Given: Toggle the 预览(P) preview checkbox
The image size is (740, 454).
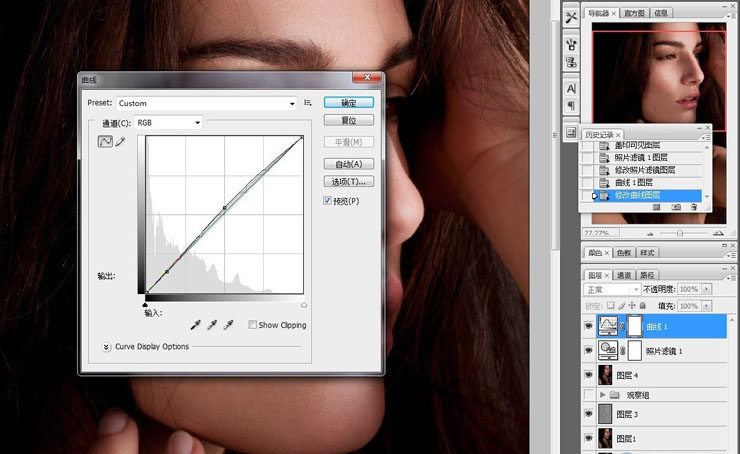Looking at the screenshot, I should pos(328,201).
